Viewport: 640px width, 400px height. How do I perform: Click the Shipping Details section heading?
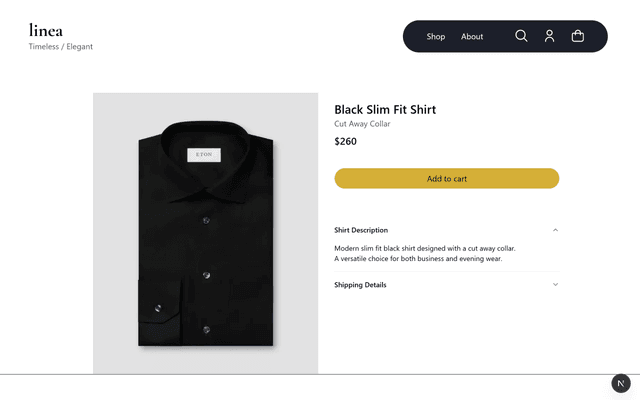tap(360, 285)
